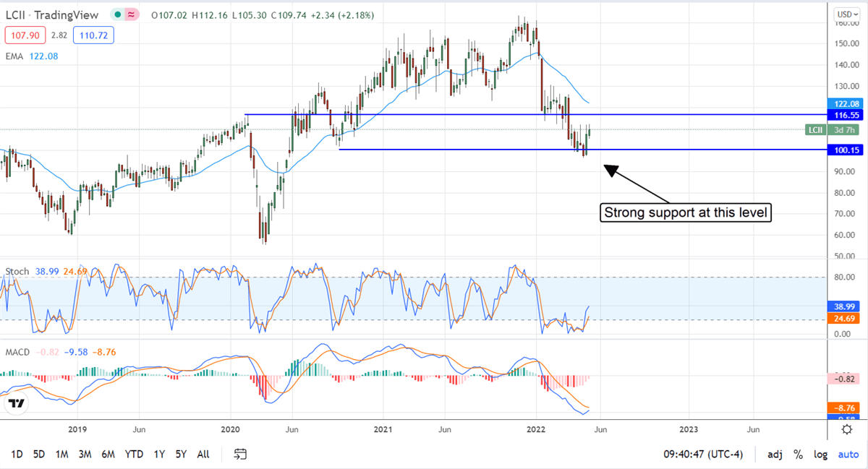868x469 pixels.
Task: Click the LCII symbol label on price axis
Action: click(815, 130)
